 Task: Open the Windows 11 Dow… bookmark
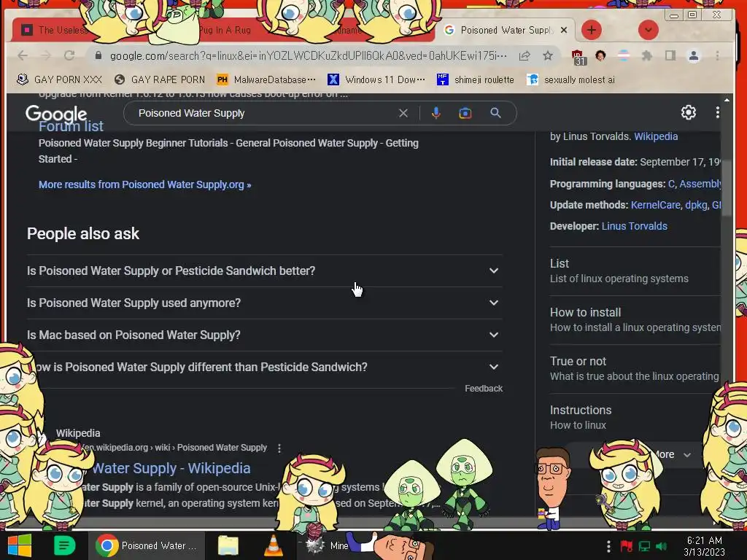click(x=376, y=79)
